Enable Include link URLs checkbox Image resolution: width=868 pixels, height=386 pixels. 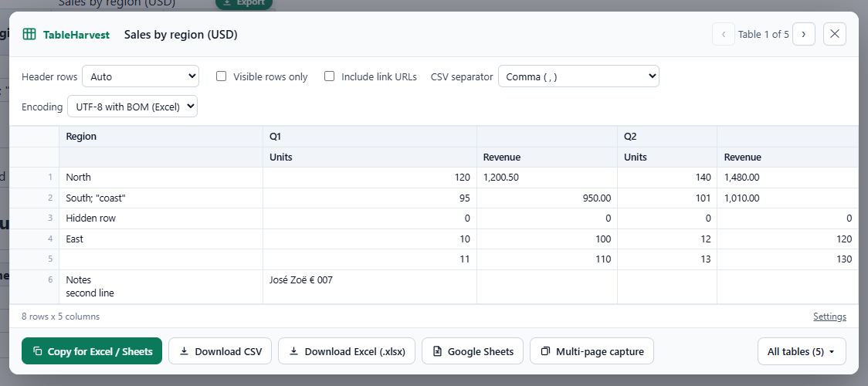pos(330,76)
